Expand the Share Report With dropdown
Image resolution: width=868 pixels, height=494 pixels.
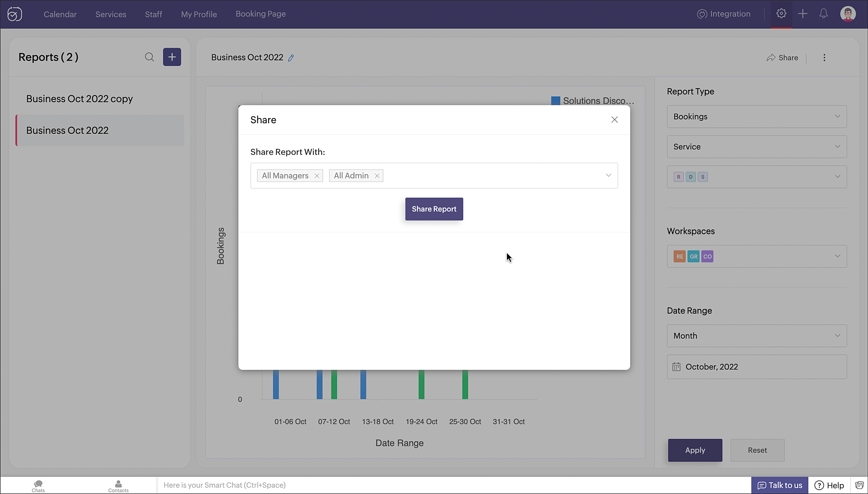608,175
